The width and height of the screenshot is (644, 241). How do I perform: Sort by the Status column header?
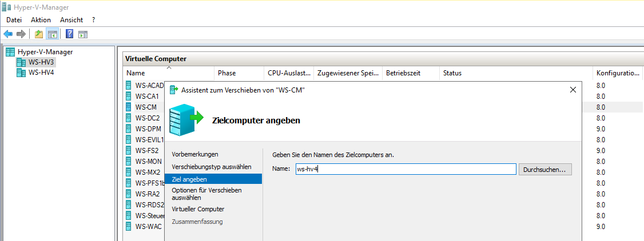pos(516,73)
